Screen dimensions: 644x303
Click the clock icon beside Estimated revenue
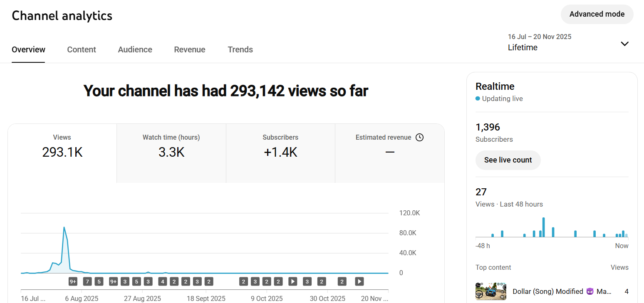(x=419, y=137)
